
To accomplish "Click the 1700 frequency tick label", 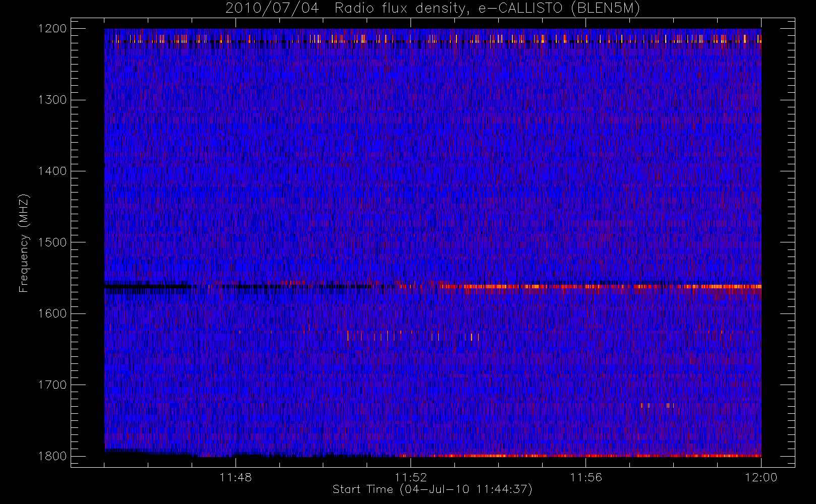I will click(52, 385).
